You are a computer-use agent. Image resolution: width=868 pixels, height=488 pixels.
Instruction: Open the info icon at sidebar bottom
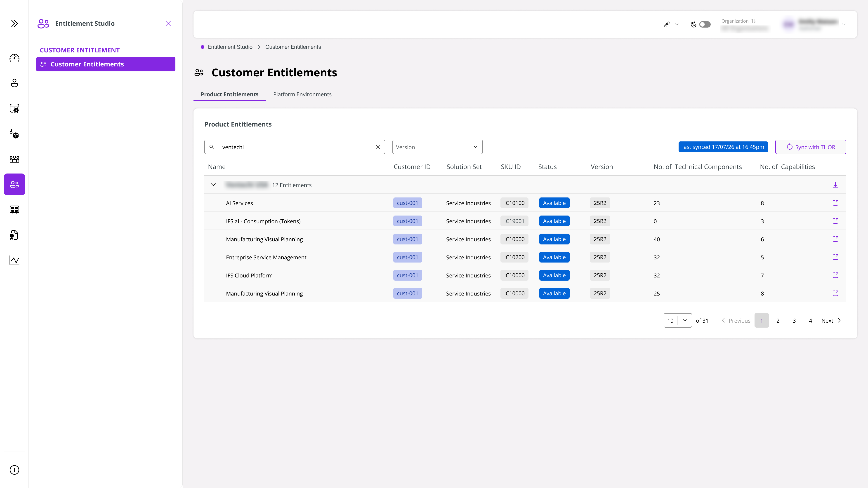(14, 470)
